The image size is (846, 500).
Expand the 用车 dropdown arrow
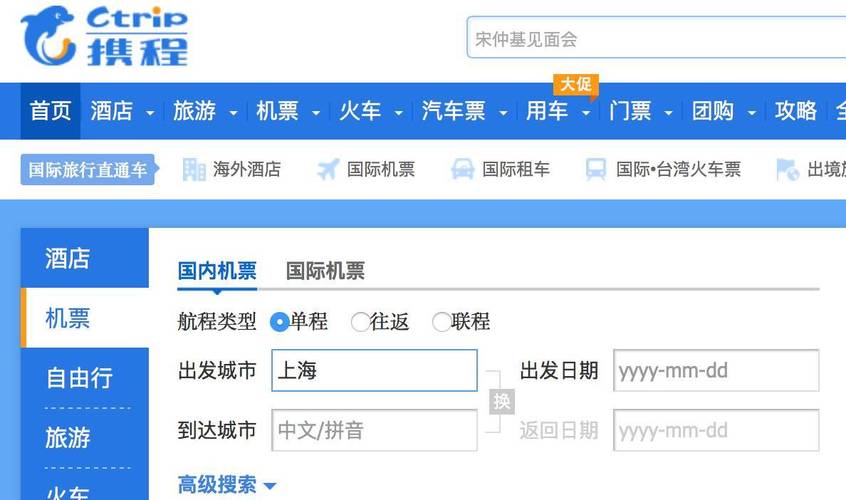(x=586, y=113)
